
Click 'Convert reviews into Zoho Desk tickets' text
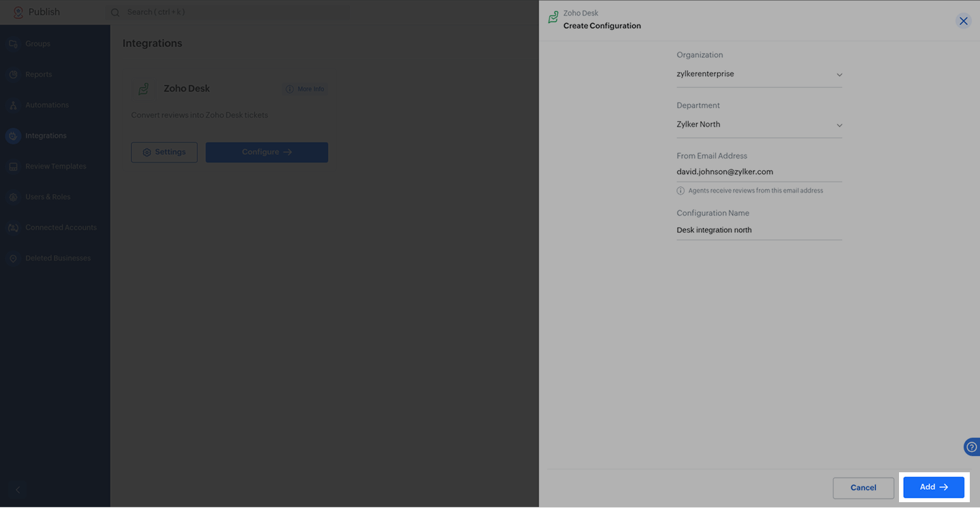199,115
